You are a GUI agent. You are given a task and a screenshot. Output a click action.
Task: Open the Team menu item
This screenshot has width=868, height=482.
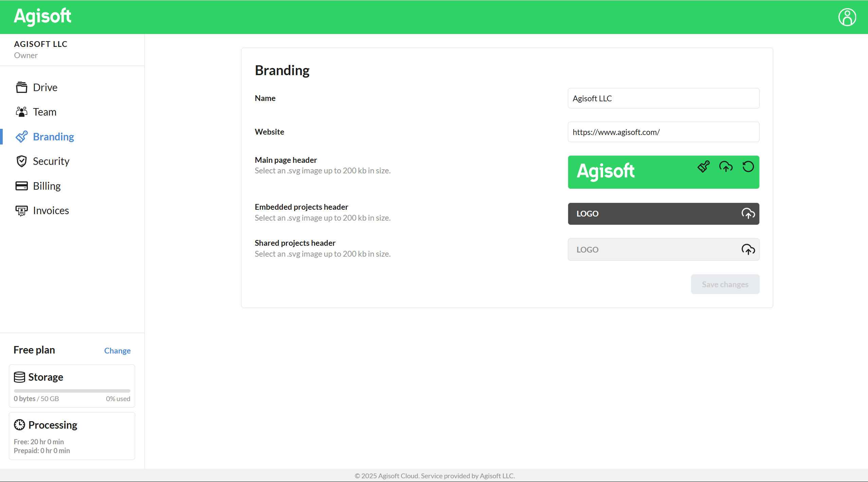(44, 112)
